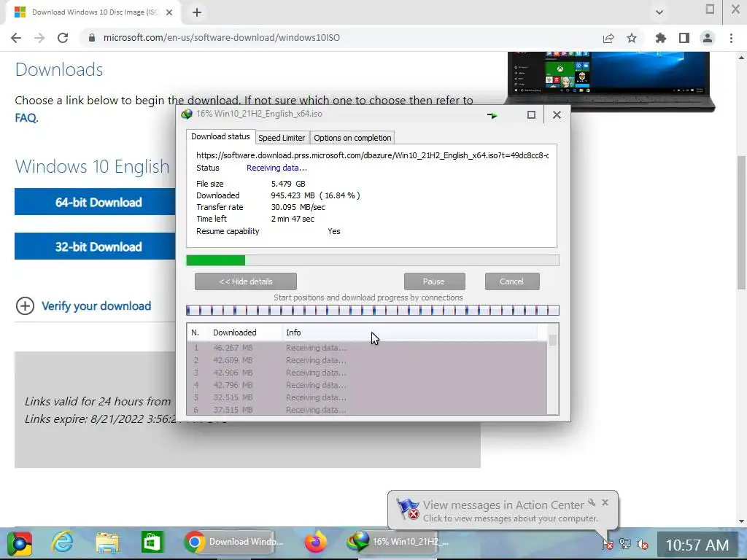The width and height of the screenshot is (747, 560).
Task: Open the Chrome profile avatar menu
Action: click(x=708, y=38)
